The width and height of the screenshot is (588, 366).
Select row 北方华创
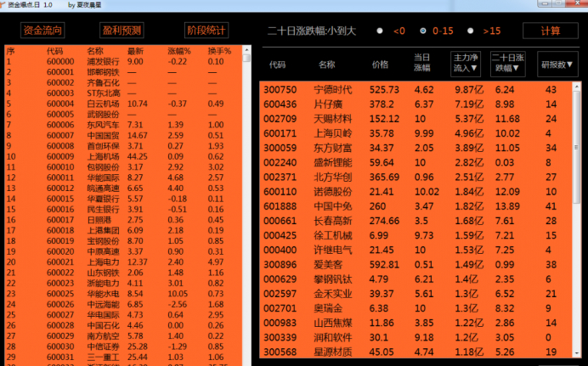click(416, 177)
